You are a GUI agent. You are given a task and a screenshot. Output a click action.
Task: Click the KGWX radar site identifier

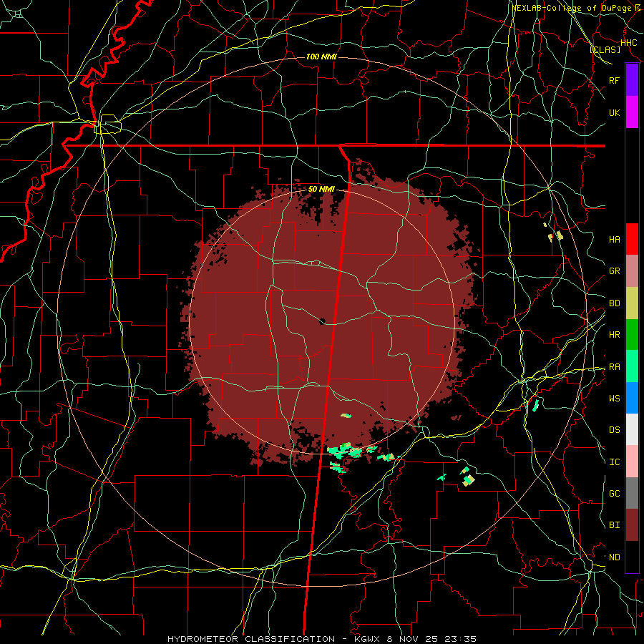click(366, 639)
